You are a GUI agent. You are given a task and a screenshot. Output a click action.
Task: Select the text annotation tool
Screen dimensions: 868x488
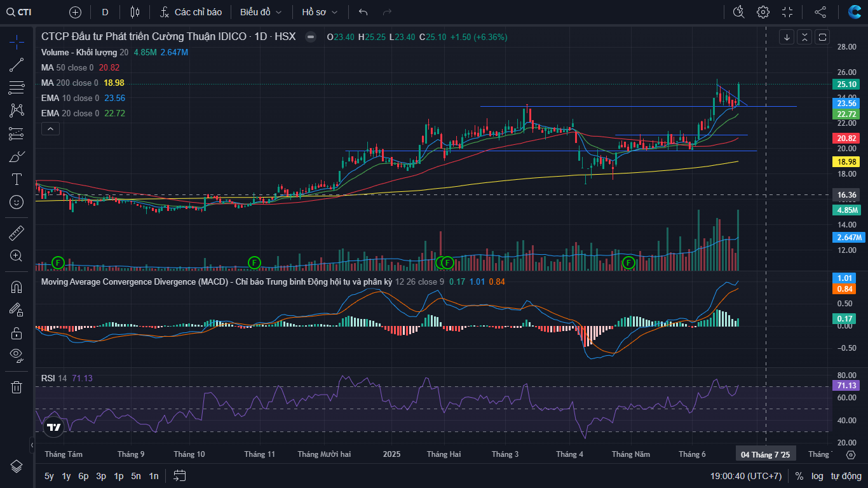(17, 179)
